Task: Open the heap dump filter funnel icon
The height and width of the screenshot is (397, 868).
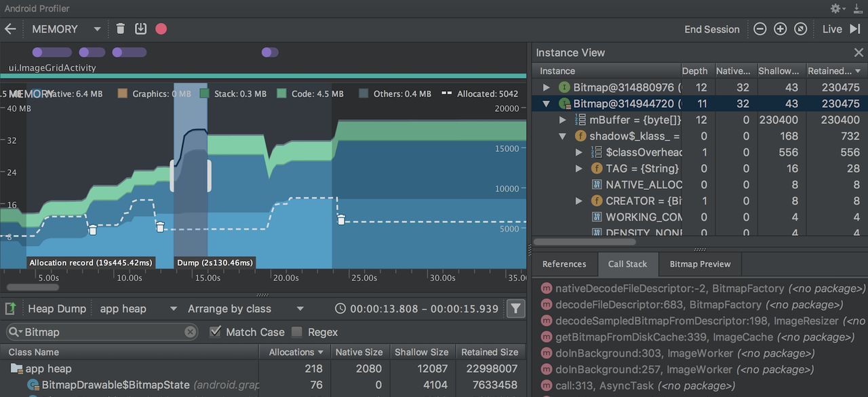Action: pyautogui.click(x=515, y=308)
